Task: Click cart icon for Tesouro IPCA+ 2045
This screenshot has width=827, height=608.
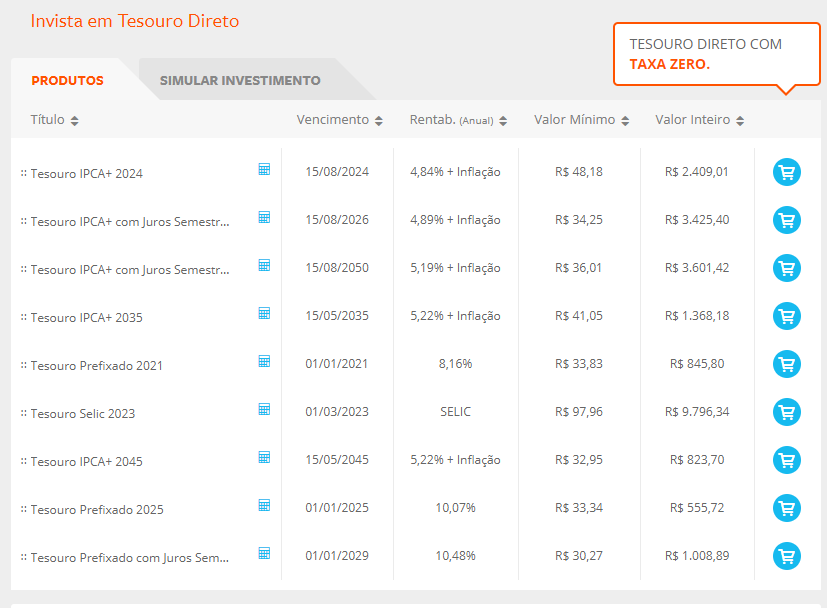Action: point(787,460)
